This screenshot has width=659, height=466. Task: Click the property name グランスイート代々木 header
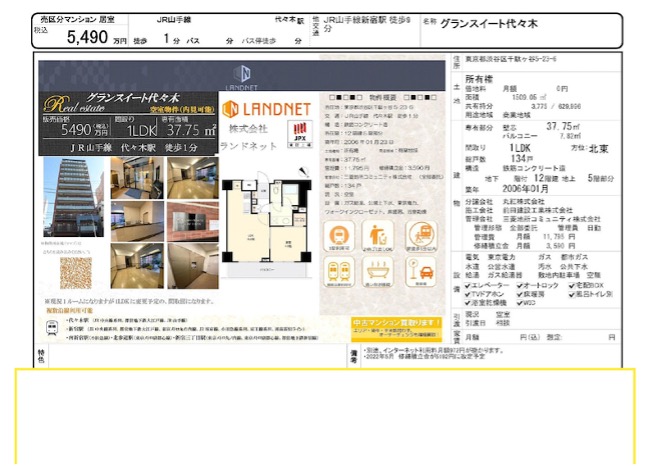[x=489, y=24]
